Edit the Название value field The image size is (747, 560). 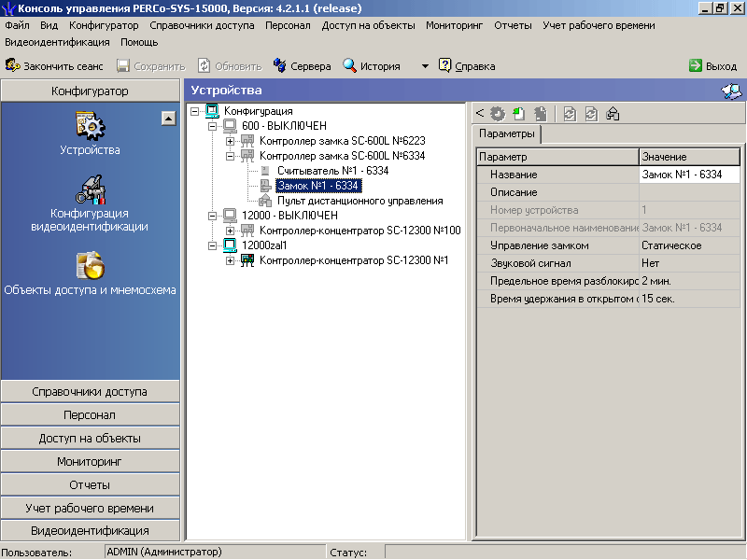(x=689, y=175)
